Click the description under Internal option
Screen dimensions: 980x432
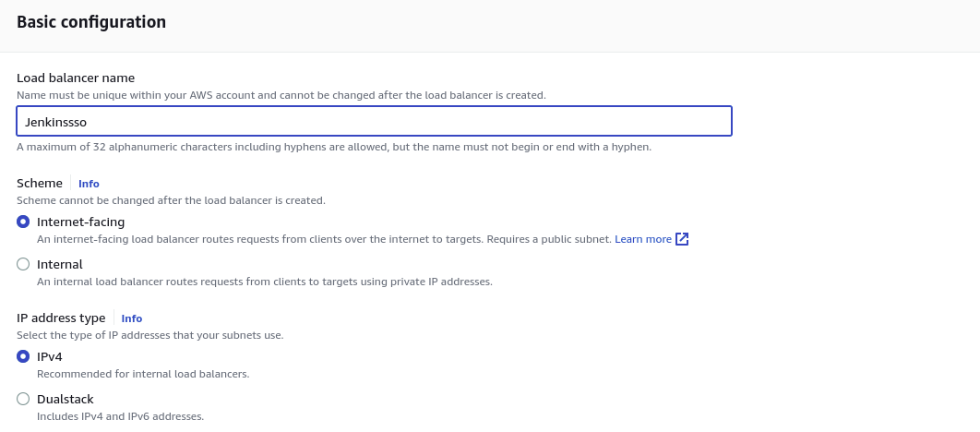coord(264,282)
